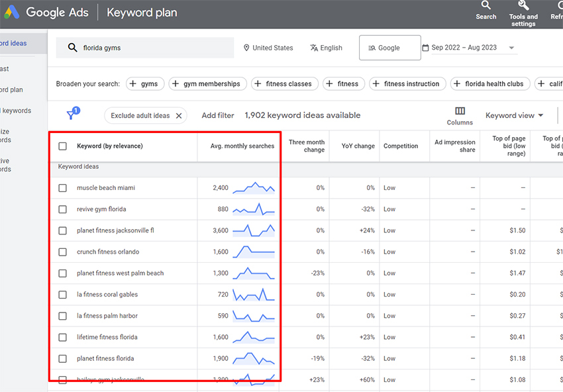Sort by Avg. monthly searches header
The height and width of the screenshot is (392, 563).
[x=242, y=146]
